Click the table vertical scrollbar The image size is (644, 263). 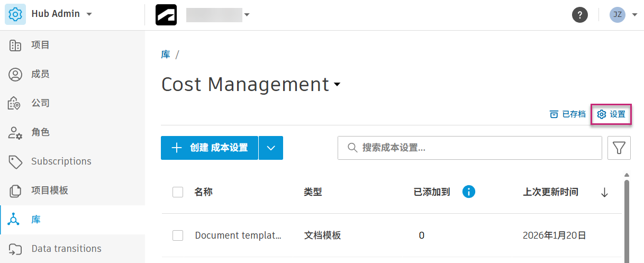pyautogui.click(x=627, y=221)
